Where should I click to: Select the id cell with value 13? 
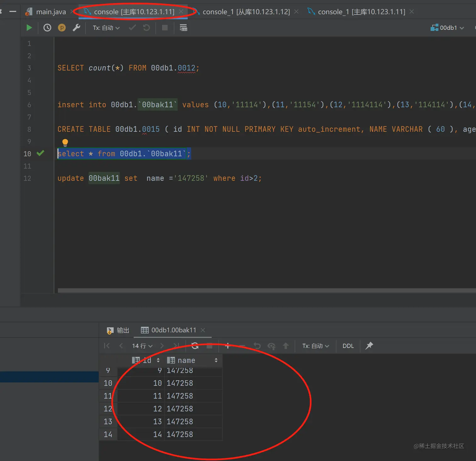141,422
